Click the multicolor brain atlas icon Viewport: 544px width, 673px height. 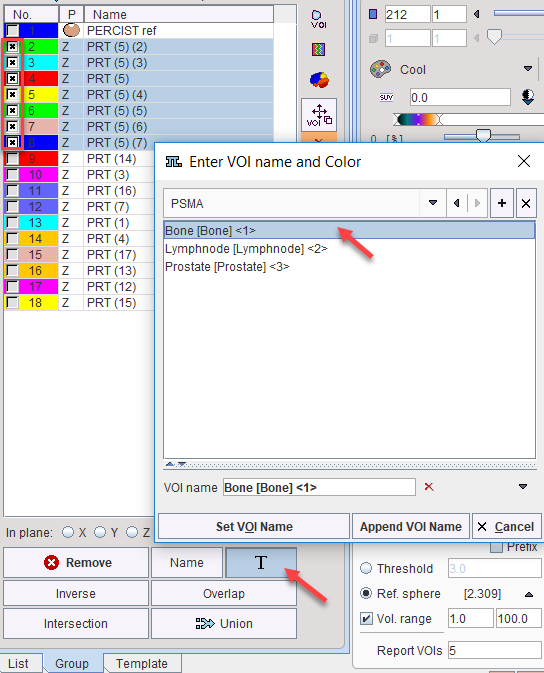[319, 80]
